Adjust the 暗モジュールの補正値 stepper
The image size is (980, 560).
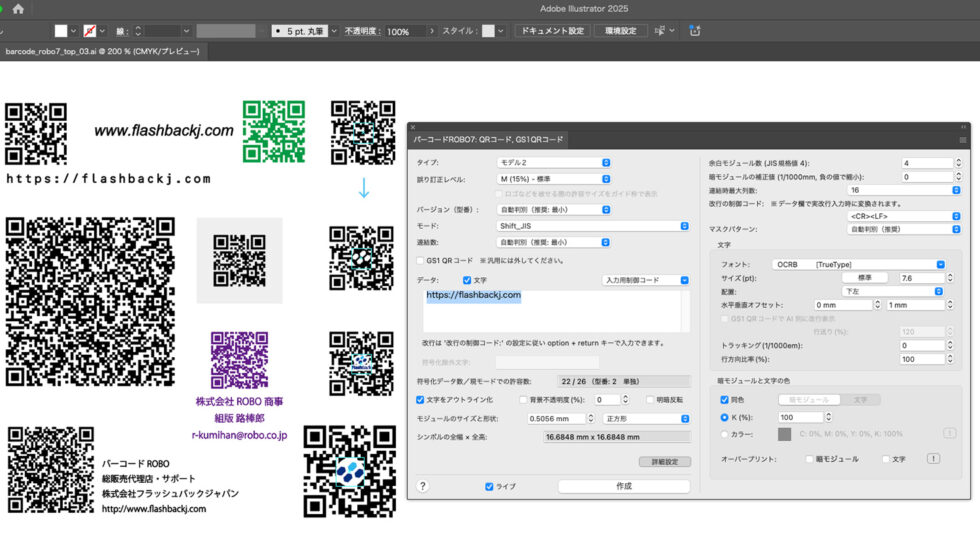[958, 177]
